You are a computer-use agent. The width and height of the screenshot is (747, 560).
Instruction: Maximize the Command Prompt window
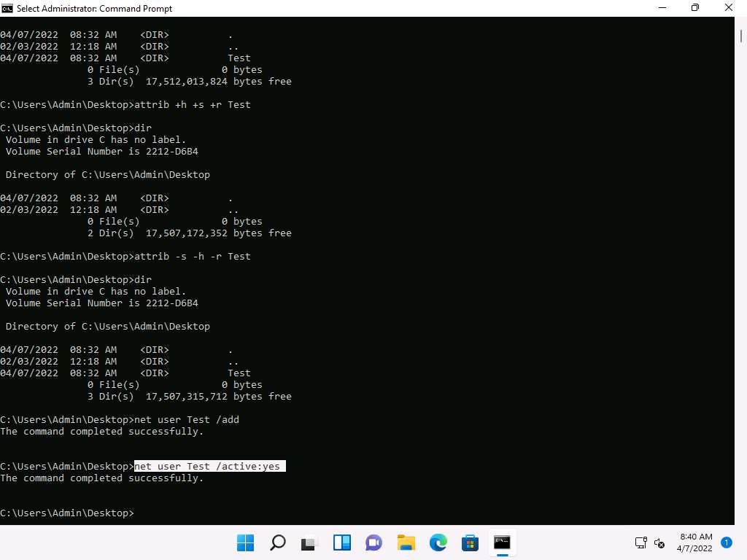pyautogui.click(x=694, y=8)
